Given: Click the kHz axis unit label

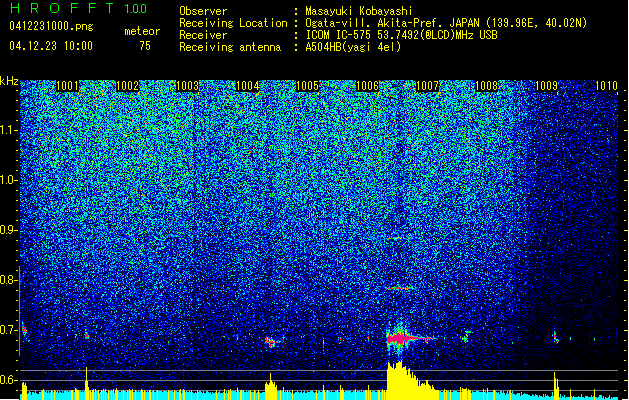Looking at the screenshot, I should coord(9,81).
